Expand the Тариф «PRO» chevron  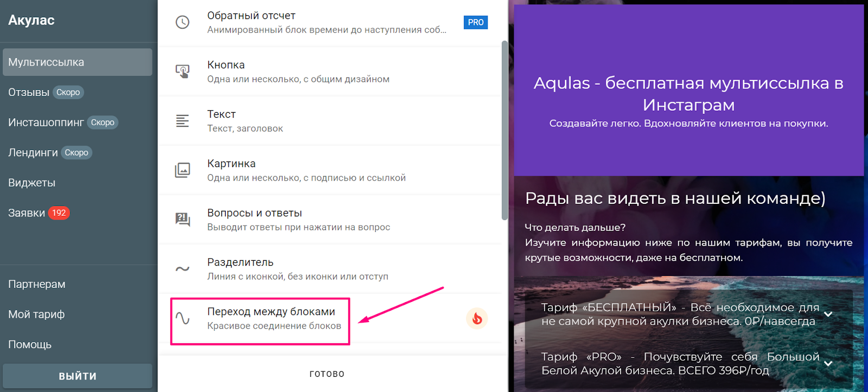828,363
